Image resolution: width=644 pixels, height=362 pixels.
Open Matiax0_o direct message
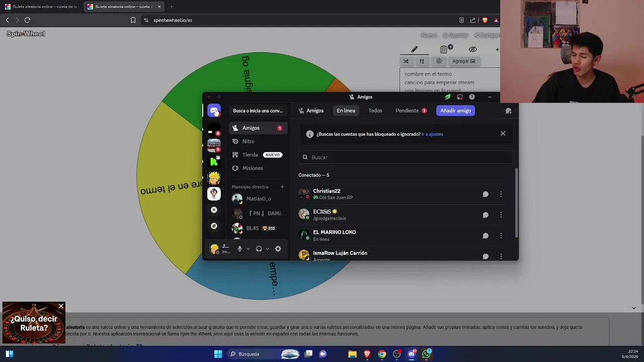pyautogui.click(x=258, y=199)
